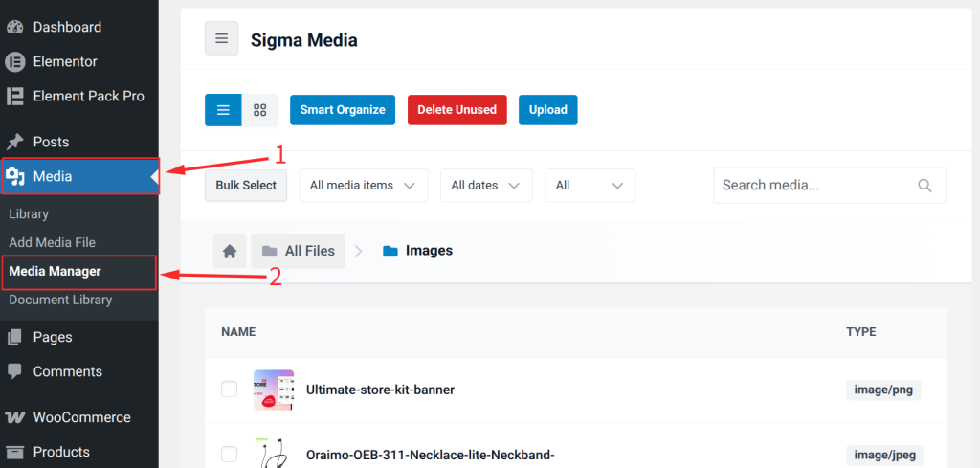
Task: Click the Ultimate-store-kit-banner file name
Action: (x=380, y=390)
